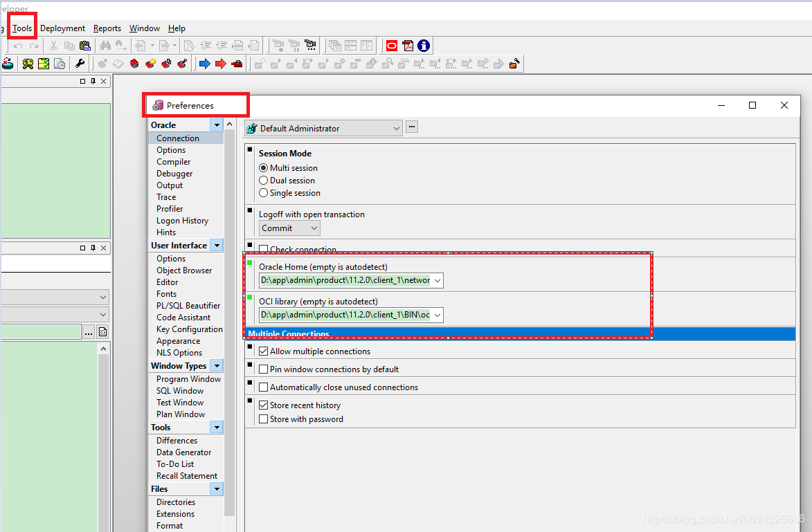Viewport: 812px width, 532px height.
Task: Select the Single session radio button
Action: 264,192
